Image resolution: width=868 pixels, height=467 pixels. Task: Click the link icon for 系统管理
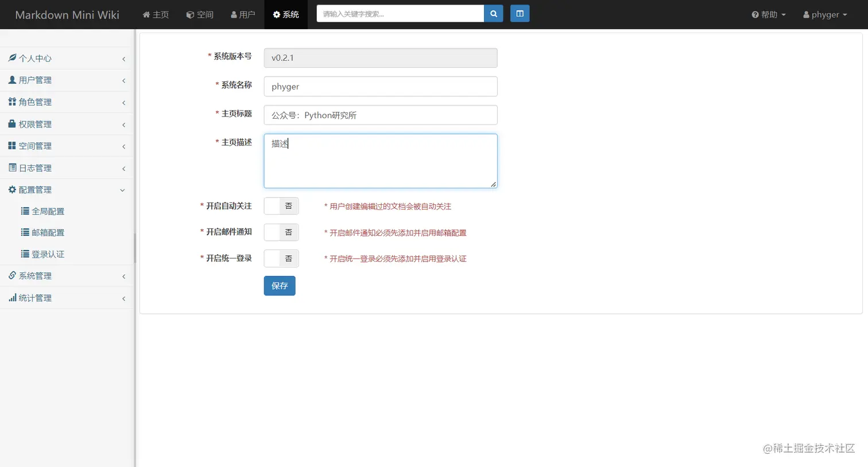tap(12, 275)
